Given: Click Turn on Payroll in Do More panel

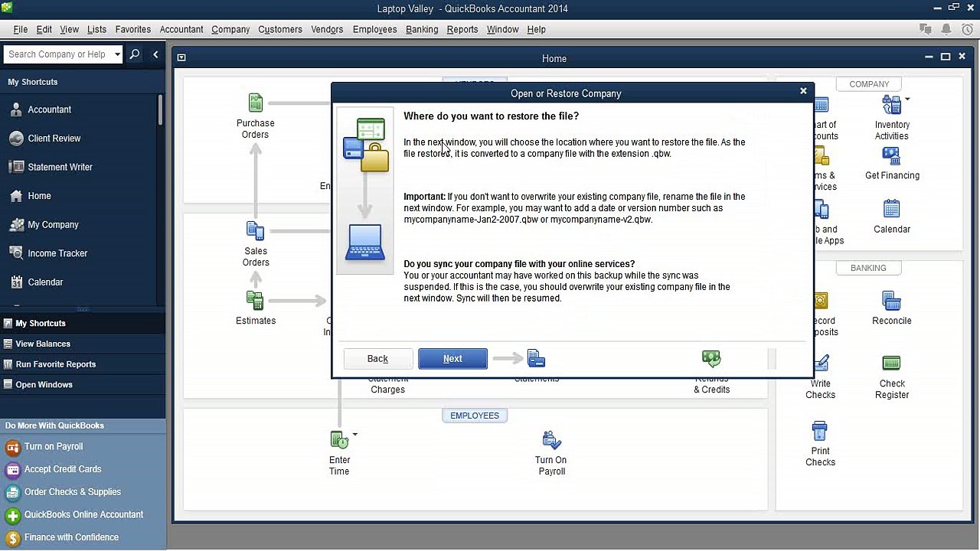Looking at the screenshot, I should pyautogui.click(x=54, y=447).
